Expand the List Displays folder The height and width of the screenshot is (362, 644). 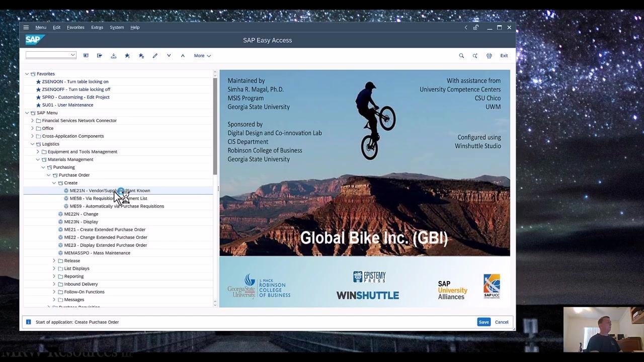click(x=54, y=268)
